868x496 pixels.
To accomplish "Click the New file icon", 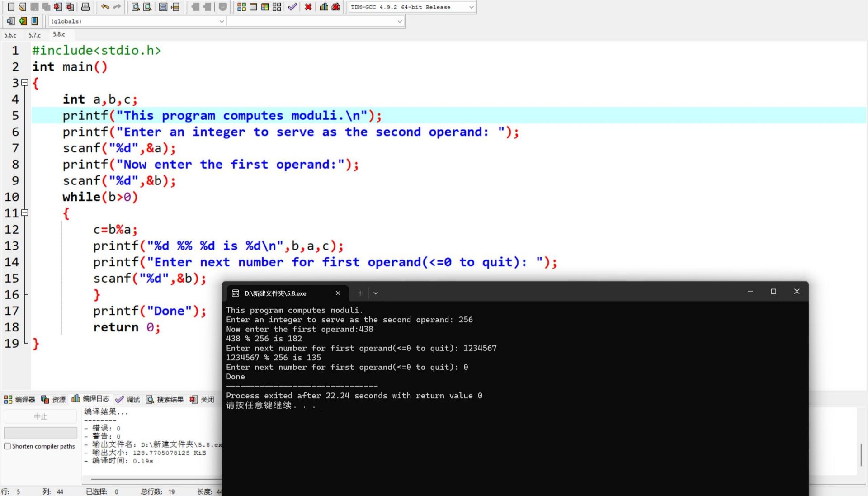I will click(x=11, y=7).
